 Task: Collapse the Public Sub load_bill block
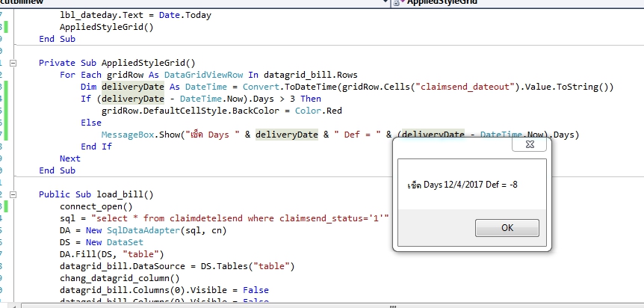click(13, 194)
